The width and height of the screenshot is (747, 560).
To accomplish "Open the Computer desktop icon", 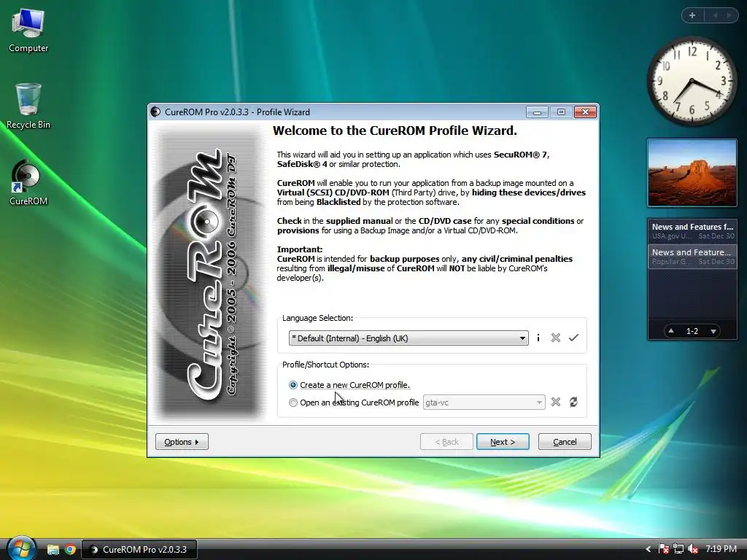I will [x=28, y=31].
